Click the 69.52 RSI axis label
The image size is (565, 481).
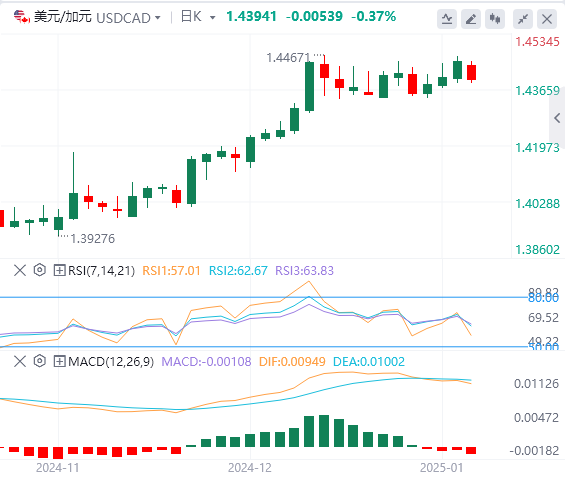point(543,318)
